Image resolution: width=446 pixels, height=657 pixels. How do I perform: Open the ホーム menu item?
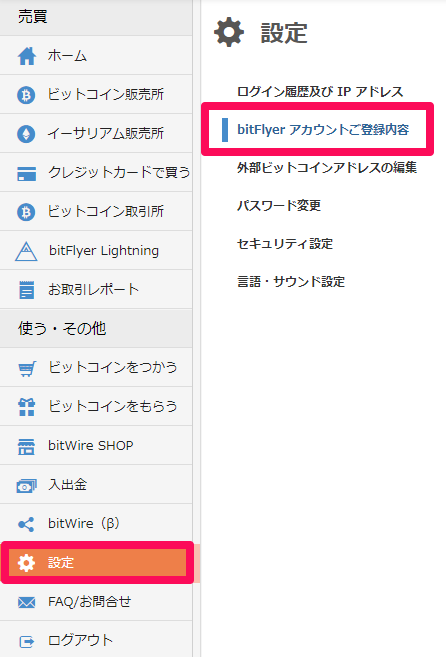96,55
